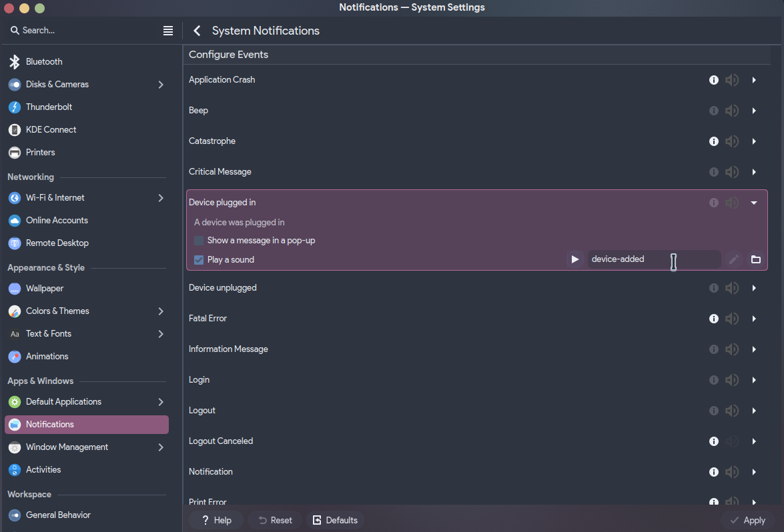Play the device-added sound preview

point(575,259)
